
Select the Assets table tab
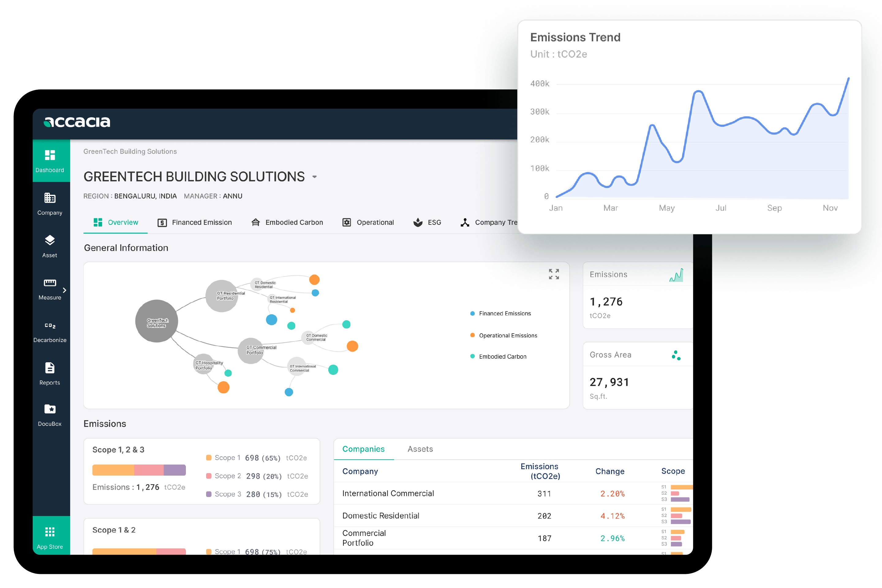[420, 449]
